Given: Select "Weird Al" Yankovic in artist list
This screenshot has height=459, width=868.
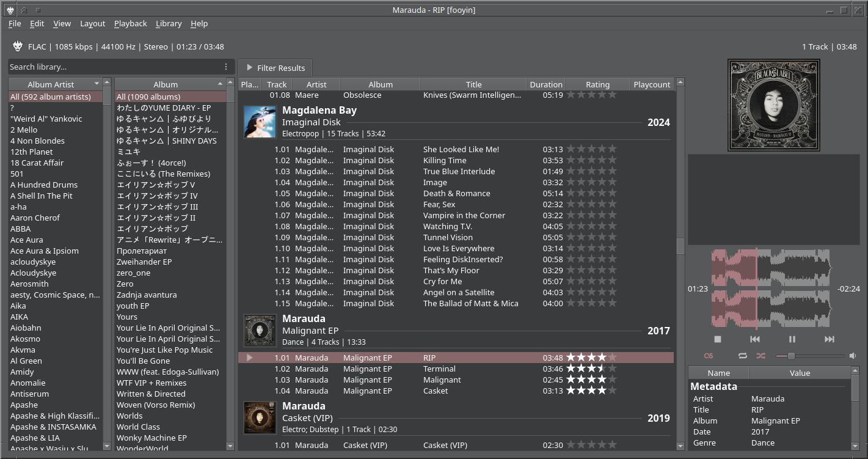Looking at the screenshot, I should pos(56,119).
